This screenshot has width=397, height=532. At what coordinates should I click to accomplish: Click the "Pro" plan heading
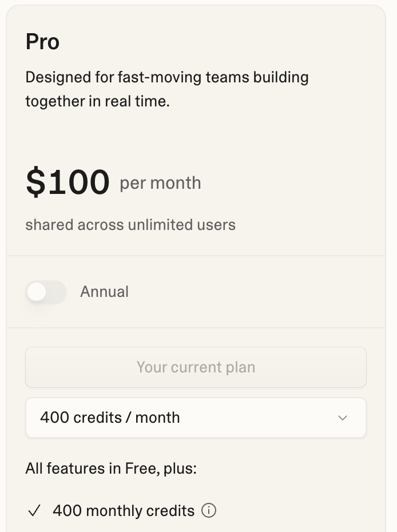pyautogui.click(x=42, y=42)
